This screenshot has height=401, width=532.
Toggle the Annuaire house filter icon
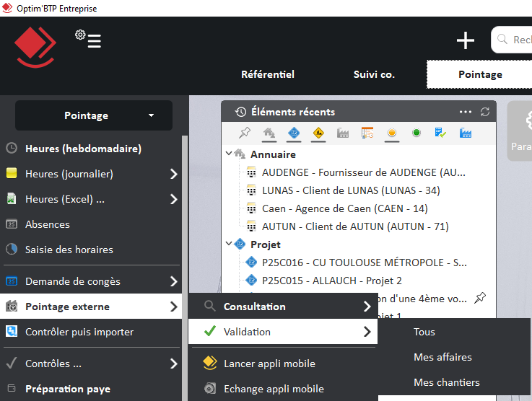[x=269, y=133]
